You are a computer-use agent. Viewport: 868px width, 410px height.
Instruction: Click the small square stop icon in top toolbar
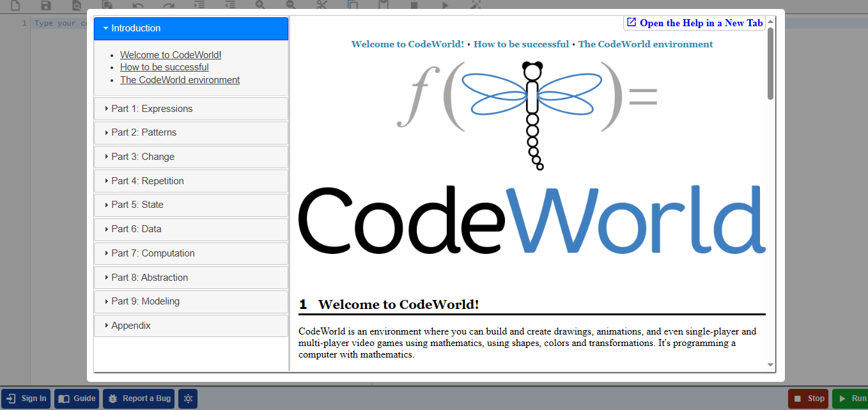(x=414, y=4)
